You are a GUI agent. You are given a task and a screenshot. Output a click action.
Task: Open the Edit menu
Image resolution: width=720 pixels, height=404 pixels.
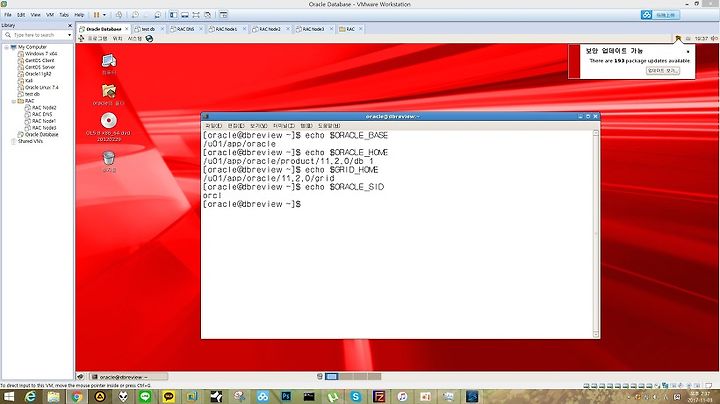click(21, 15)
